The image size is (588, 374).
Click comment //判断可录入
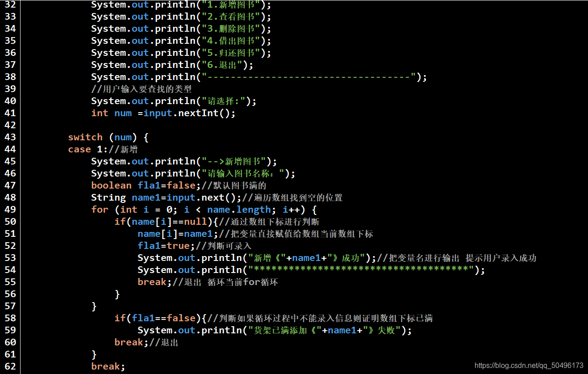pyautogui.click(x=224, y=246)
